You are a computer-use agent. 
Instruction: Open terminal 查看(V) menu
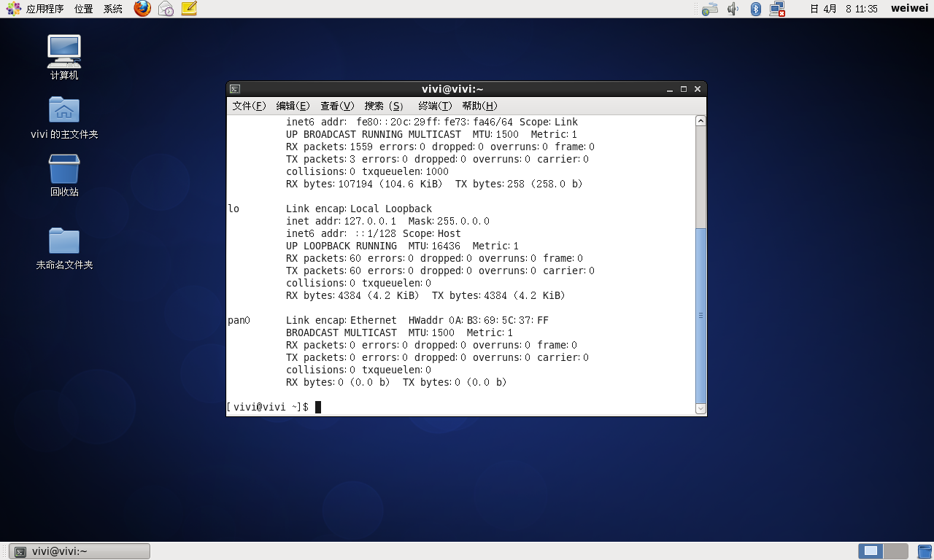[x=337, y=106]
